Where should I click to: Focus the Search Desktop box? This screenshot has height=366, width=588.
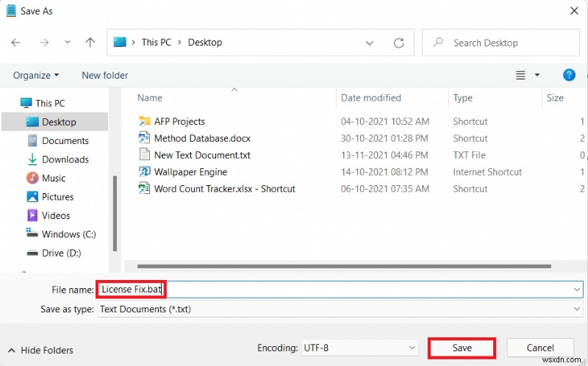pos(501,43)
